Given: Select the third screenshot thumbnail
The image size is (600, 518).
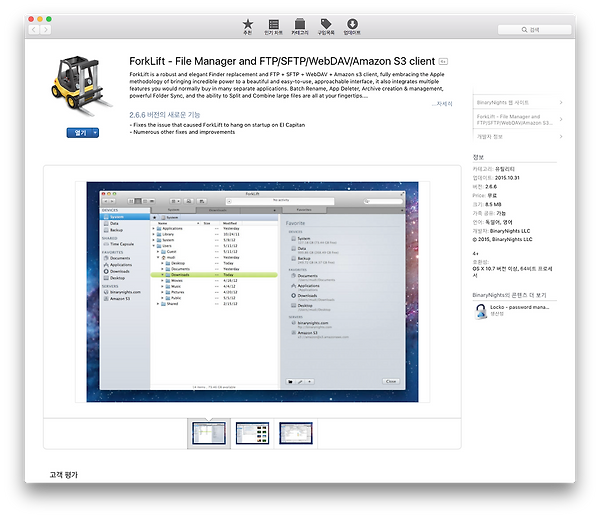Looking at the screenshot, I should pyautogui.click(x=296, y=433).
